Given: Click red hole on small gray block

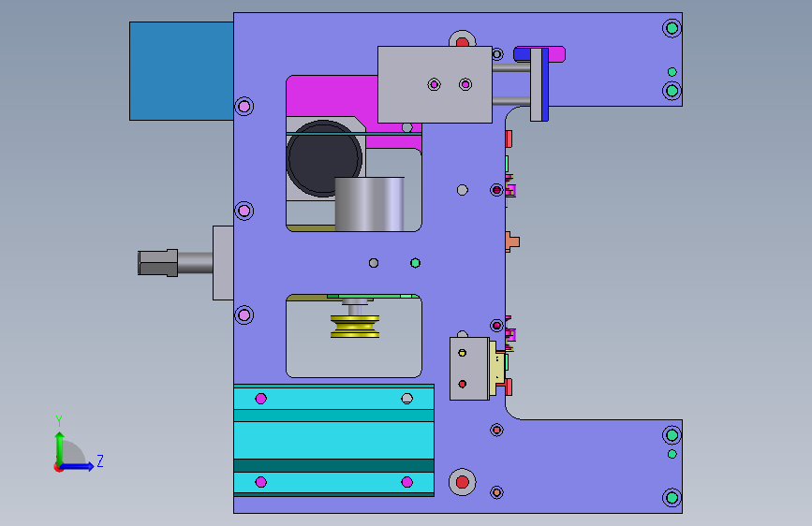Looking at the screenshot, I should [462, 384].
